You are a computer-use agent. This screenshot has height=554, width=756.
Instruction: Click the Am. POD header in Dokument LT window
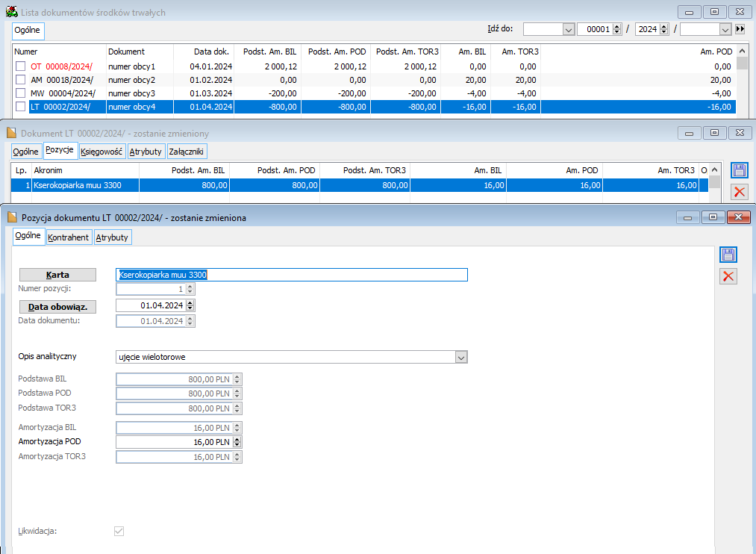click(x=554, y=170)
